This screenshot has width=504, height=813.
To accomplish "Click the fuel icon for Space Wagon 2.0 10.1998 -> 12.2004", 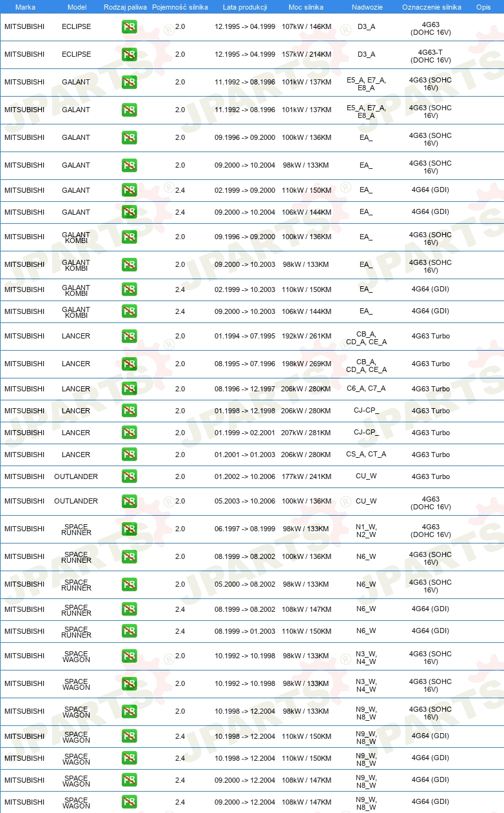I will pos(129,711).
